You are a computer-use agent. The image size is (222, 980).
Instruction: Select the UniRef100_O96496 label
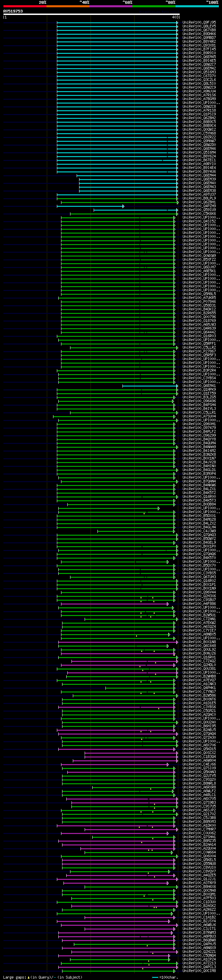[199, 401]
